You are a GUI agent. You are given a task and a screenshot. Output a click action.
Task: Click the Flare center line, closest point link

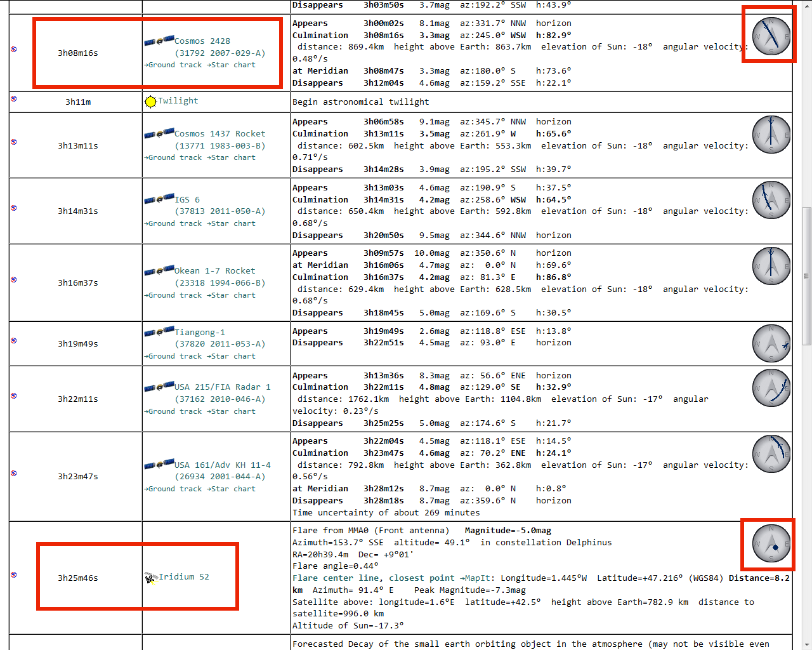click(373, 578)
